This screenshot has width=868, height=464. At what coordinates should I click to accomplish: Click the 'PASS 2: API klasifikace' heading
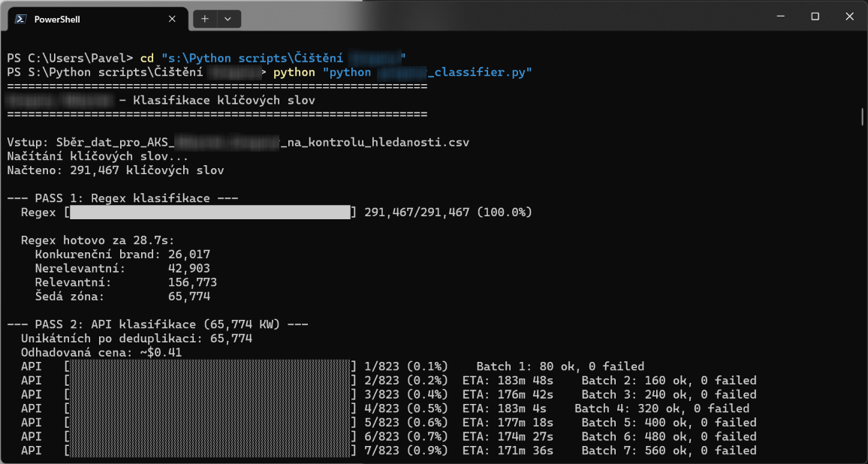(x=158, y=324)
